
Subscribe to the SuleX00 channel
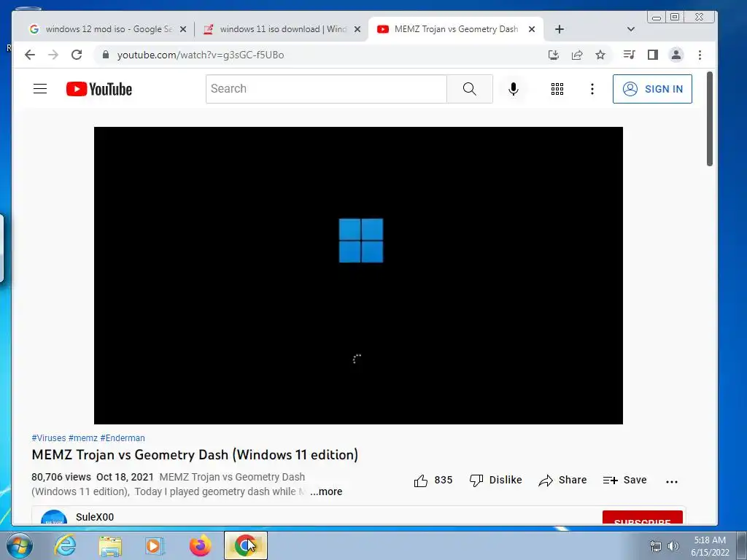(642, 518)
